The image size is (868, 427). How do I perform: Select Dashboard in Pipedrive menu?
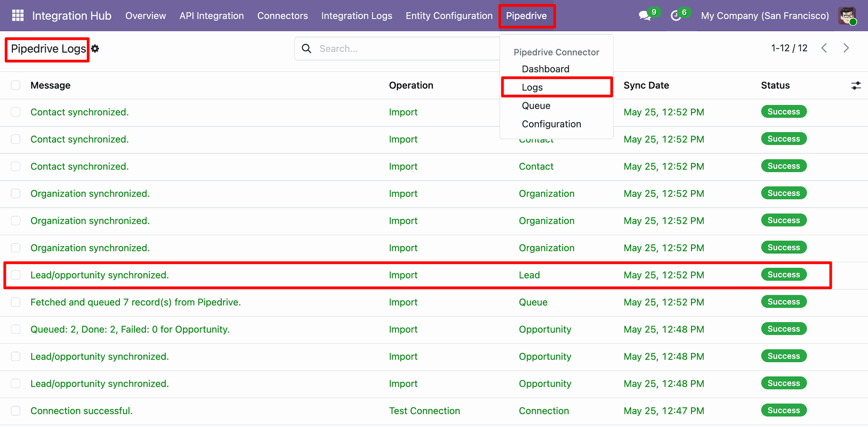point(545,69)
